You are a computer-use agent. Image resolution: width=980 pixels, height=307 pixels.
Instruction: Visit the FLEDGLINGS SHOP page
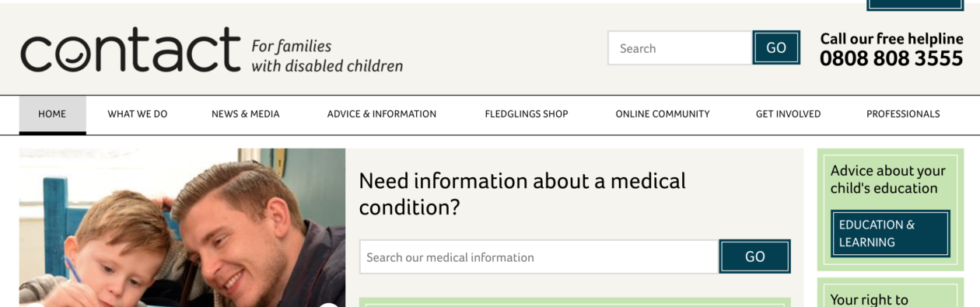[527, 114]
